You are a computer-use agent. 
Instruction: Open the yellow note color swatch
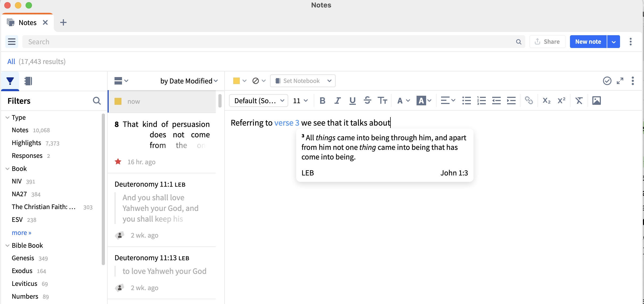point(237,81)
